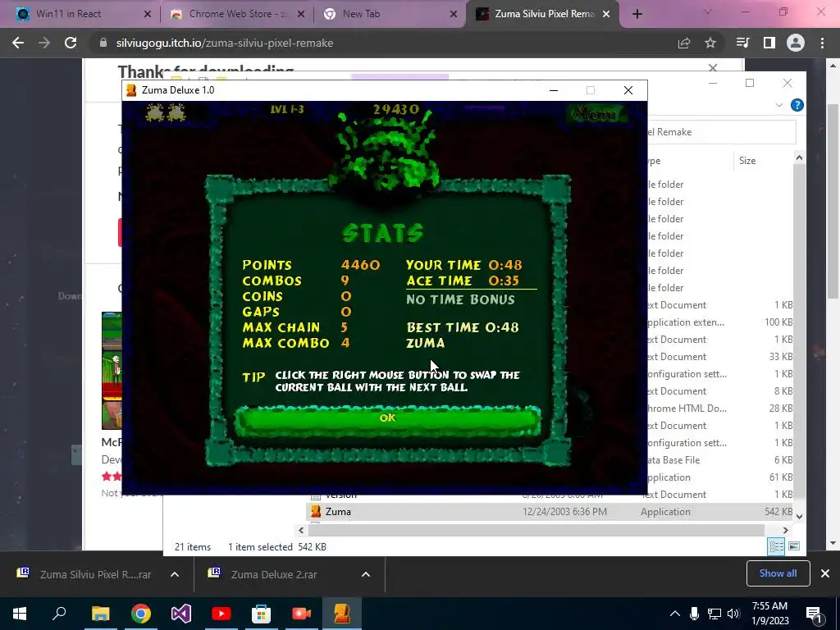Click browser page scrollbar down arrow

[833, 544]
